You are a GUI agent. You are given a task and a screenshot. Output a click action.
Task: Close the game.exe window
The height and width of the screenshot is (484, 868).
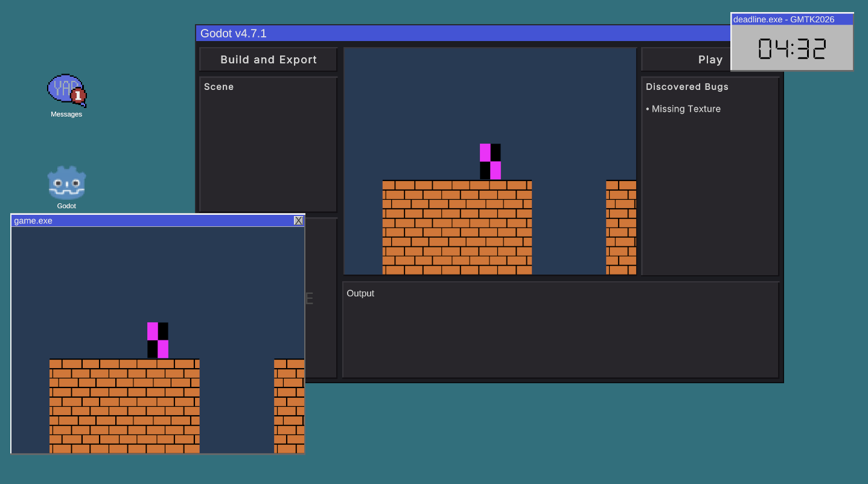pyautogui.click(x=298, y=221)
